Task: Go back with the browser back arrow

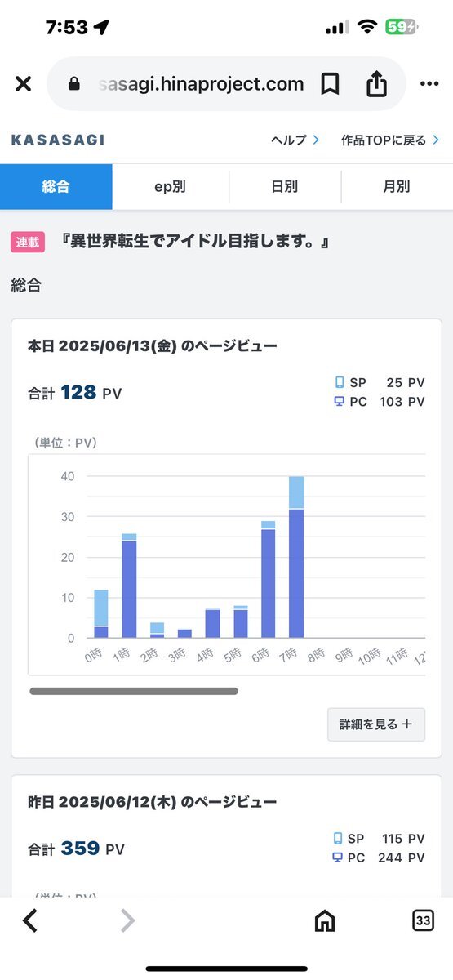Action: tap(30, 920)
